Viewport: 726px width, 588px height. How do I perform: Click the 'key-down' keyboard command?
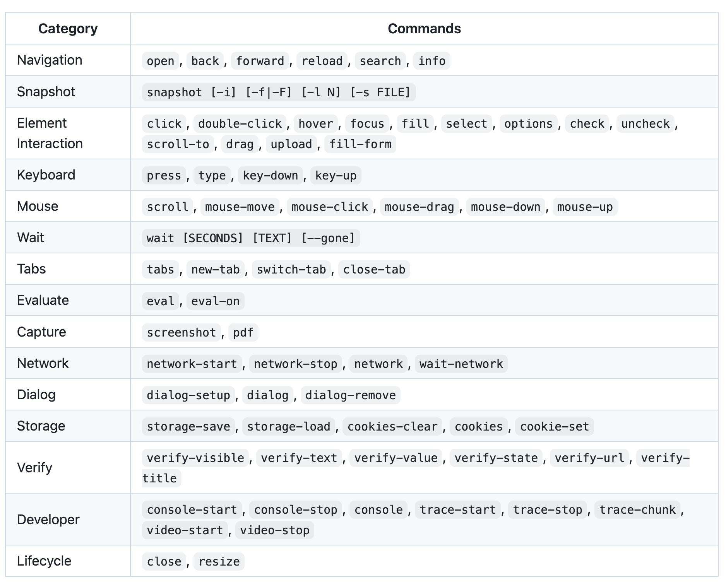[x=270, y=175]
